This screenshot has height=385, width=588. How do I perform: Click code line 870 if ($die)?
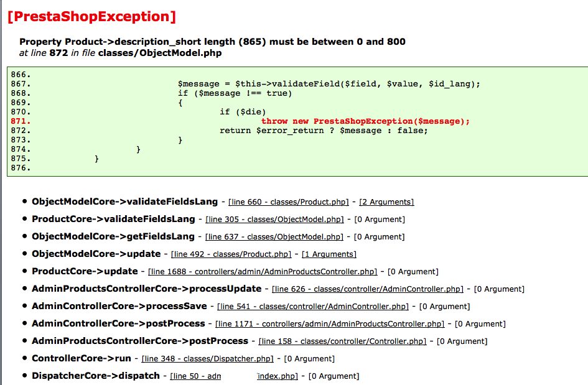coord(243,112)
